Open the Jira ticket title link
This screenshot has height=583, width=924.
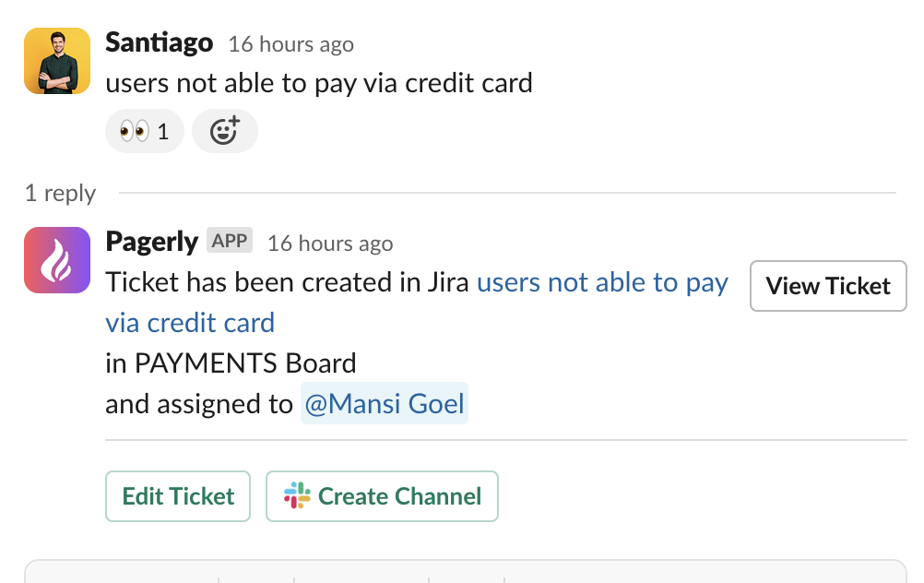[602, 282]
